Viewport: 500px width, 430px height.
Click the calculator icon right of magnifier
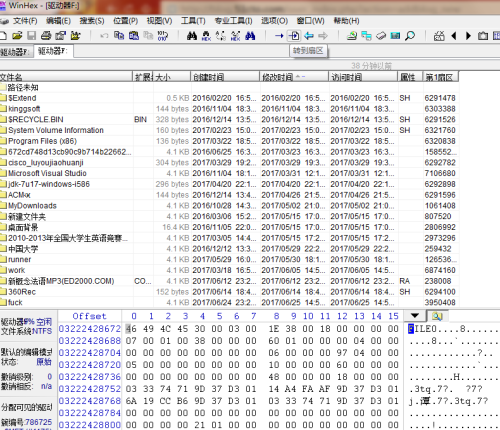click(439, 36)
